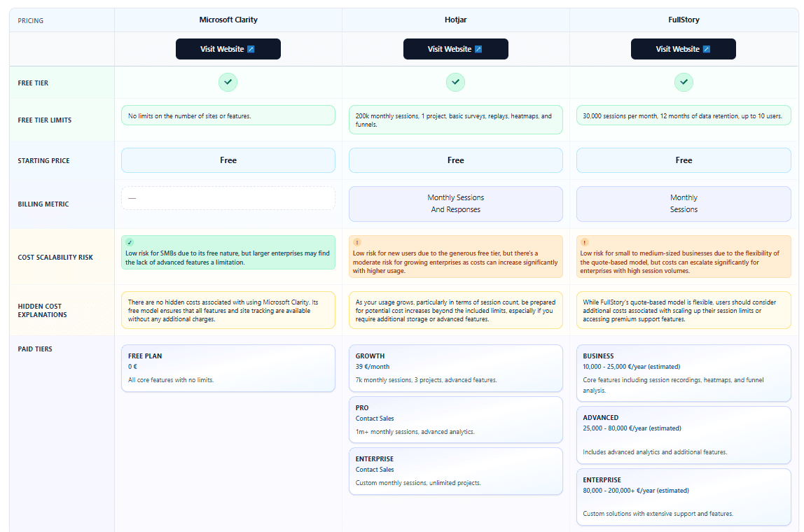Click Microsoft Clarity free tier checkmark icon
This screenshot has height=532, width=804.
228,82
